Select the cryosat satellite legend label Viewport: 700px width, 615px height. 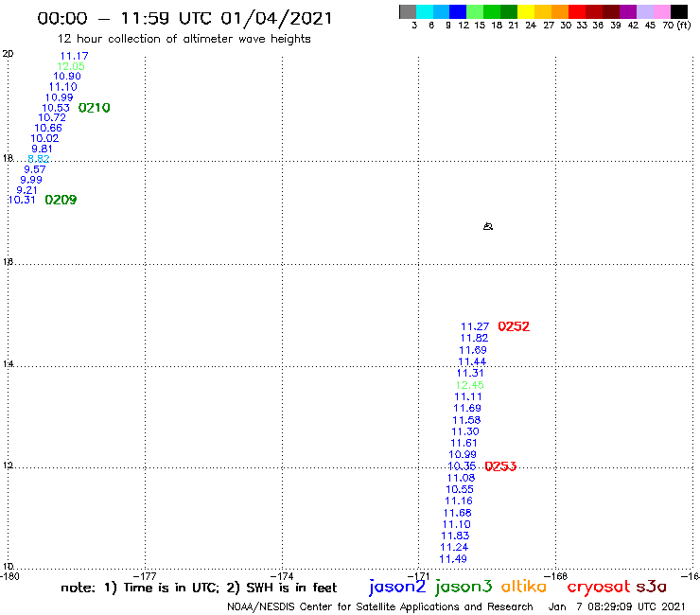point(598,587)
